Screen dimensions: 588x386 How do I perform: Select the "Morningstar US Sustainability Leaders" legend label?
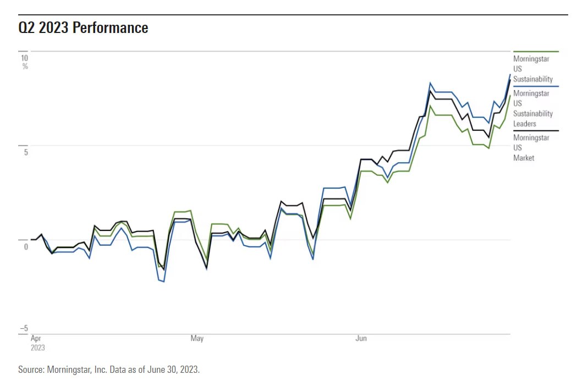(x=532, y=109)
